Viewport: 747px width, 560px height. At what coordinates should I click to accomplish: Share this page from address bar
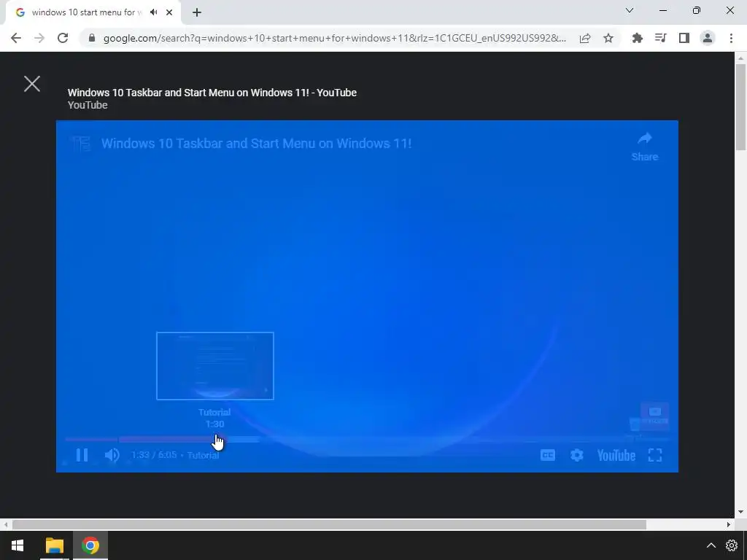tap(585, 38)
